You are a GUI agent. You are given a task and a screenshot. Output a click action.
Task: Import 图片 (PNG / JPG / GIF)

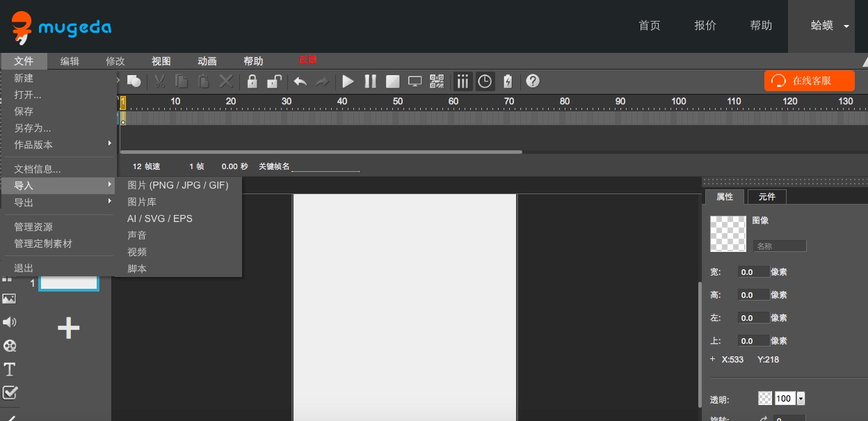179,185
